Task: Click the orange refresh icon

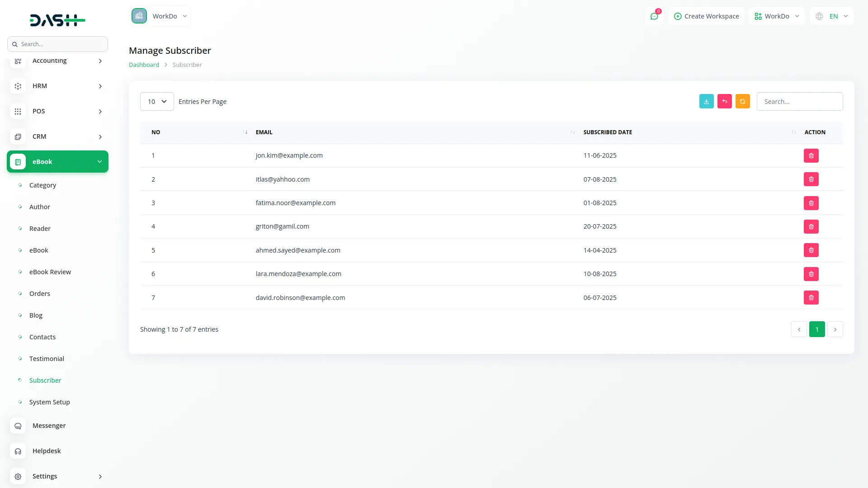Action: point(742,102)
